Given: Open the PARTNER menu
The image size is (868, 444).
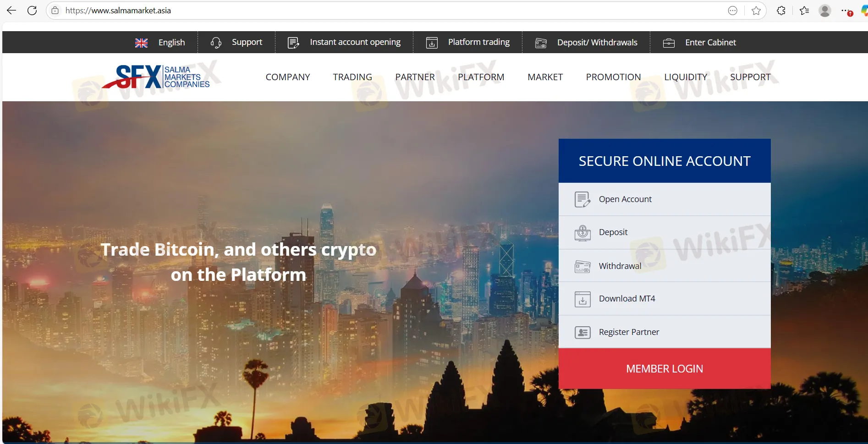Looking at the screenshot, I should click(x=415, y=77).
